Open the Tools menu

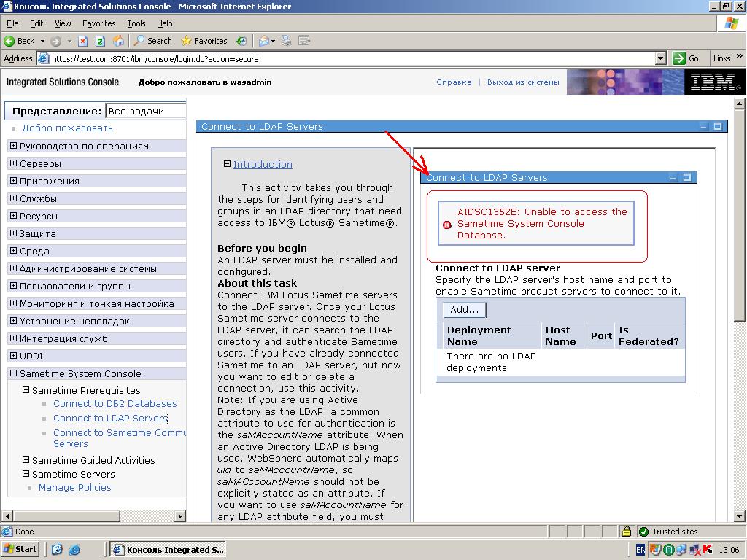(136, 23)
